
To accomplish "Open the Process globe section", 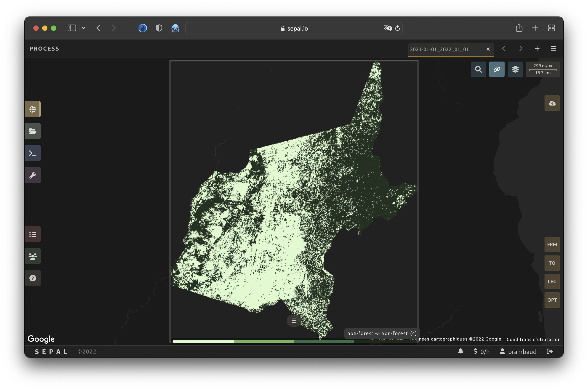I will coord(32,109).
